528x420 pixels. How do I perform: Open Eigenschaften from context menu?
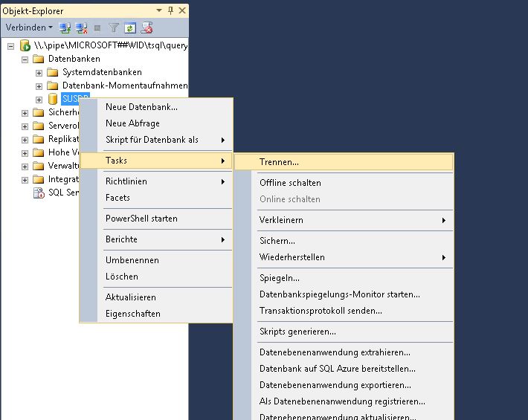(156, 314)
